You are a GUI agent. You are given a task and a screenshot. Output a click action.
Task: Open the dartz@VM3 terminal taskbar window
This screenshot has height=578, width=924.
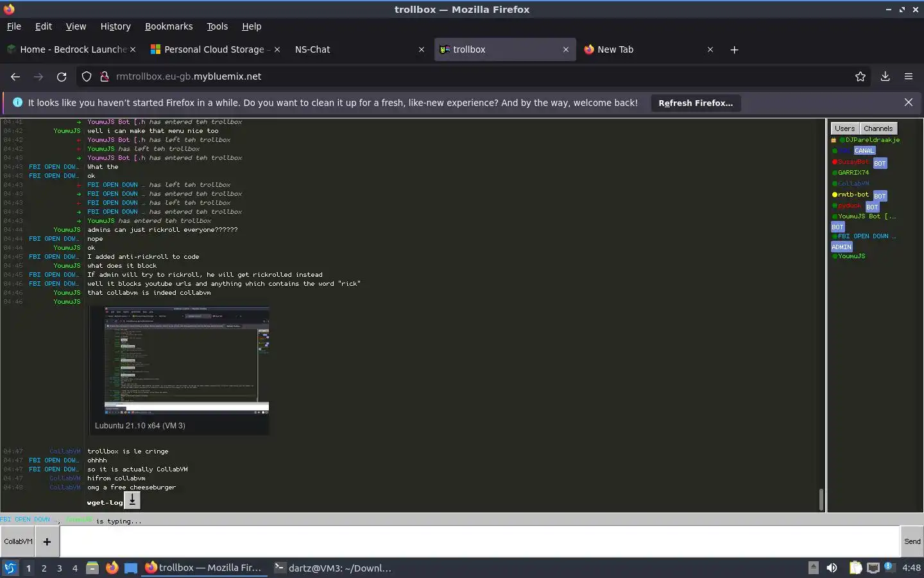pos(332,568)
